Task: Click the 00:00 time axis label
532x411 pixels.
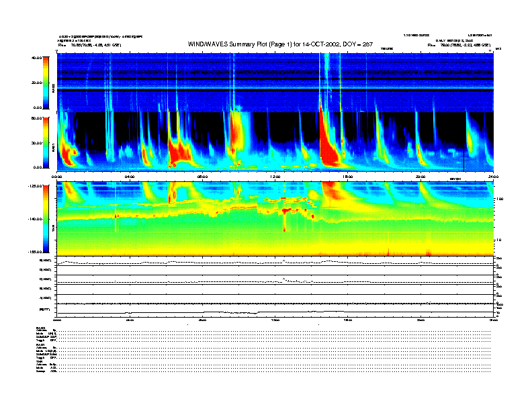Action: pyautogui.click(x=58, y=177)
